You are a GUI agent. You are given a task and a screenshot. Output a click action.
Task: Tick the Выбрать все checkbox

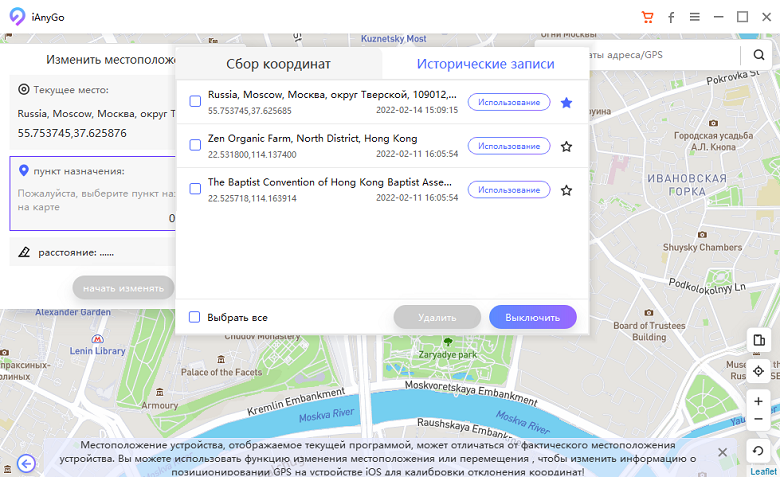coord(195,317)
